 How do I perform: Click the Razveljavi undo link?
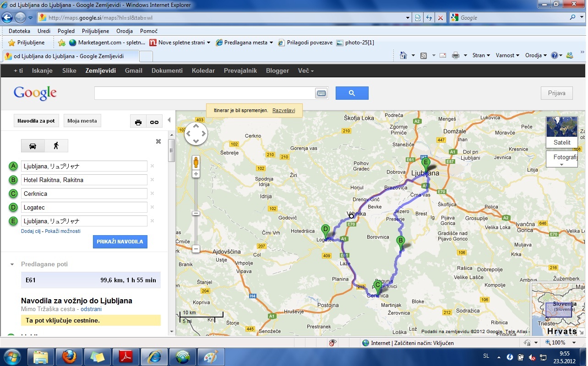[x=283, y=111]
